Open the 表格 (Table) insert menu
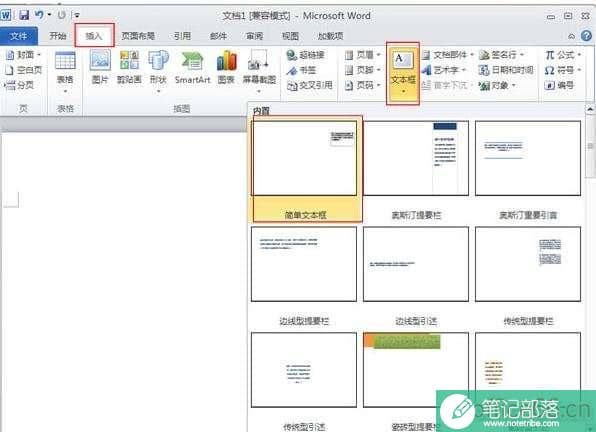596x432 pixels. pyautogui.click(x=65, y=72)
